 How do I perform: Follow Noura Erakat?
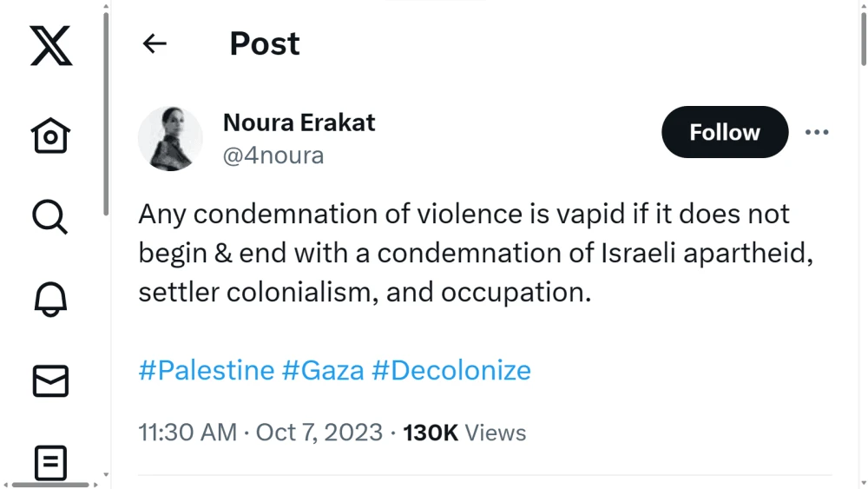click(724, 132)
